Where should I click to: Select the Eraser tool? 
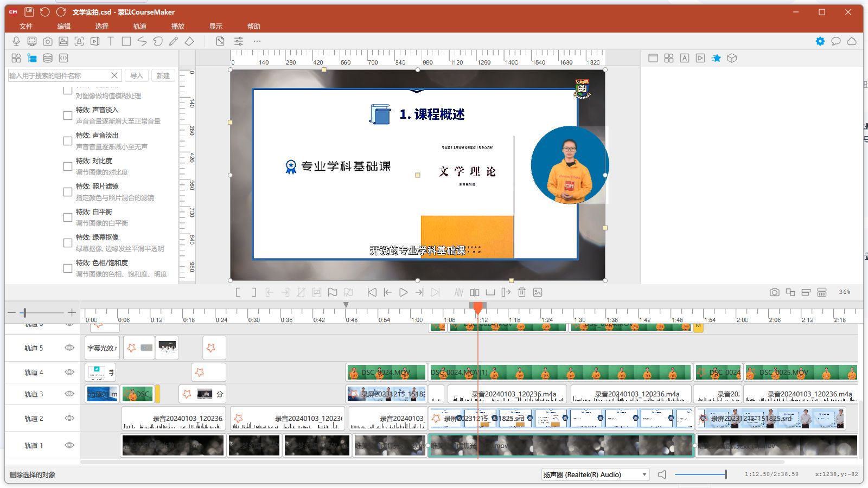tap(189, 41)
